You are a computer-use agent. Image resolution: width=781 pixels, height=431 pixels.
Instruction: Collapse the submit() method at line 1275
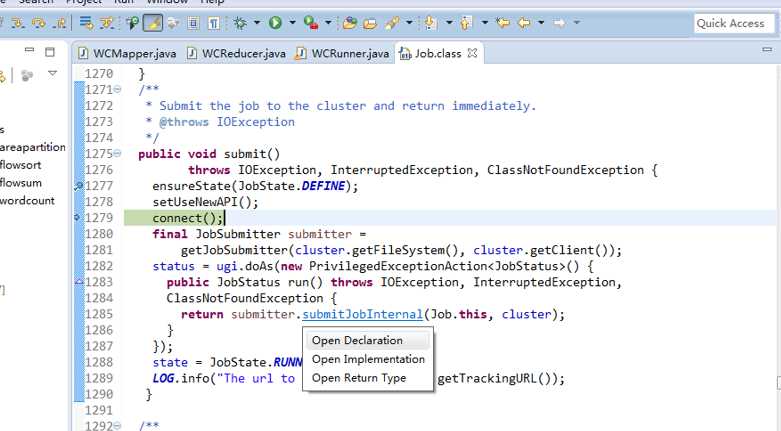[x=117, y=153]
